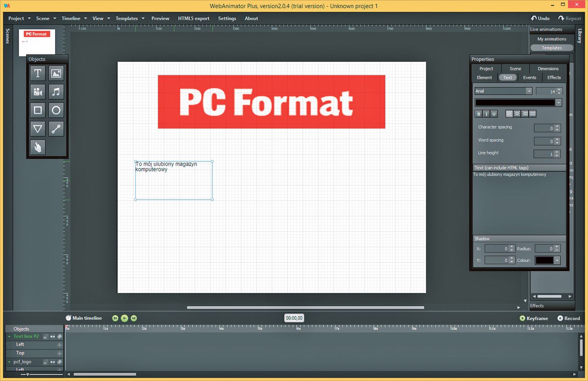
Task: Click the Main timeline clock icon
Action: click(x=68, y=318)
